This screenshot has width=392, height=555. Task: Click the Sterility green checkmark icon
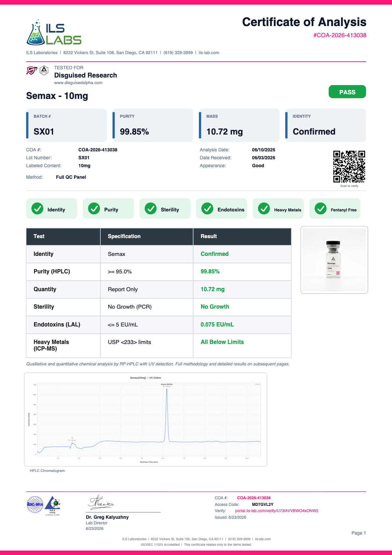151,208
